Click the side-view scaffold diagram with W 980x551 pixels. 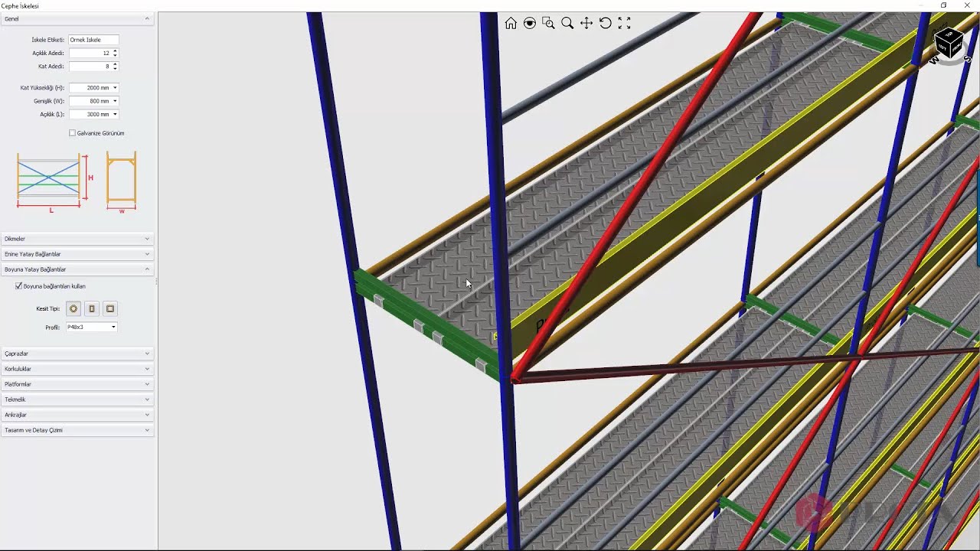121,182
